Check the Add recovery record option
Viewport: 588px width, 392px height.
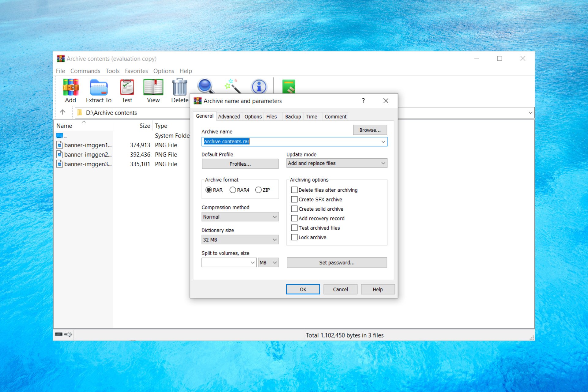294,218
